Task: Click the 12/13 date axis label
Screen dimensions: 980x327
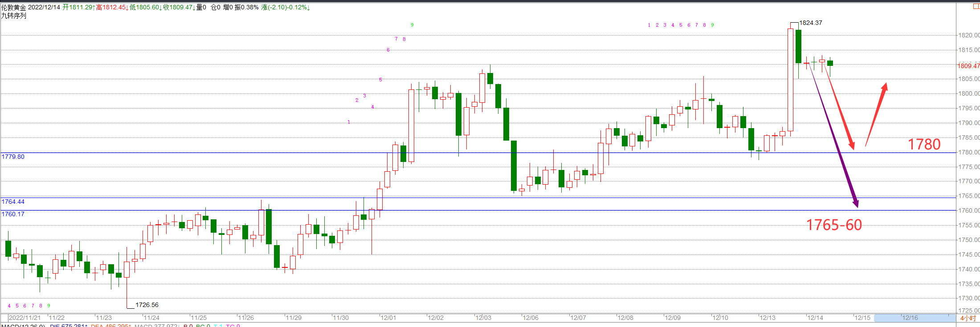Action: point(768,318)
